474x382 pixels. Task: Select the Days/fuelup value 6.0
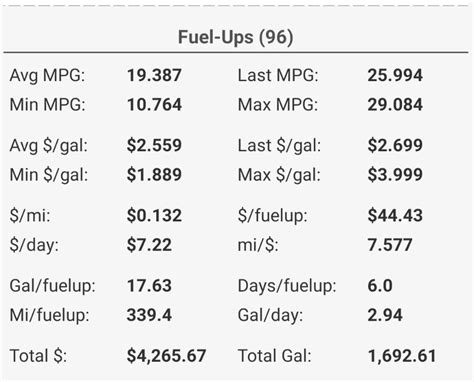[380, 286]
